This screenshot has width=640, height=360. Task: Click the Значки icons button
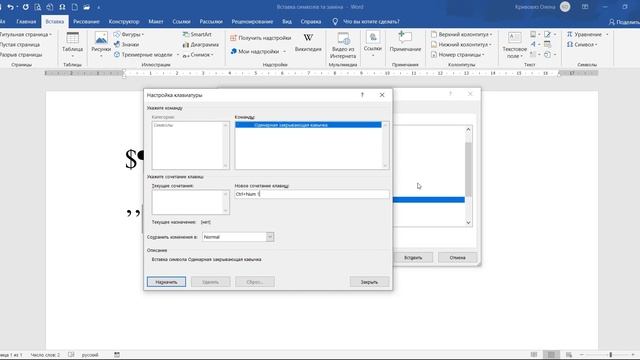click(127, 44)
